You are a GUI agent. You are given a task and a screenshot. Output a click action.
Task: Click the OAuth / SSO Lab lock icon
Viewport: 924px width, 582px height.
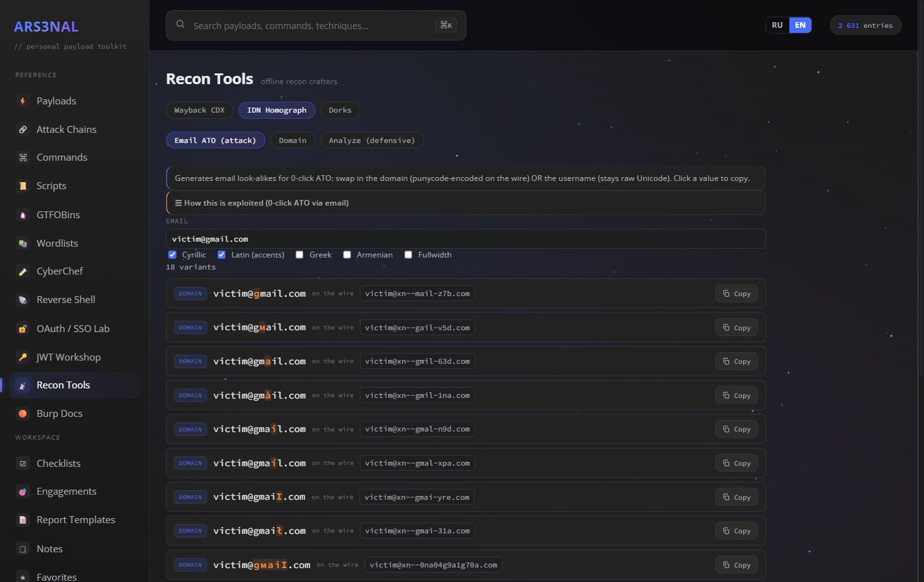(x=23, y=329)
